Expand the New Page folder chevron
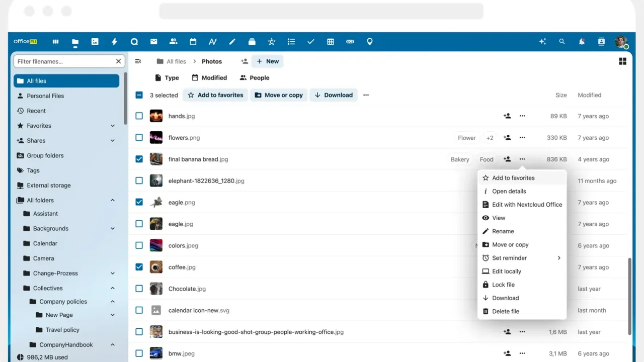 (x=113, y=315)
